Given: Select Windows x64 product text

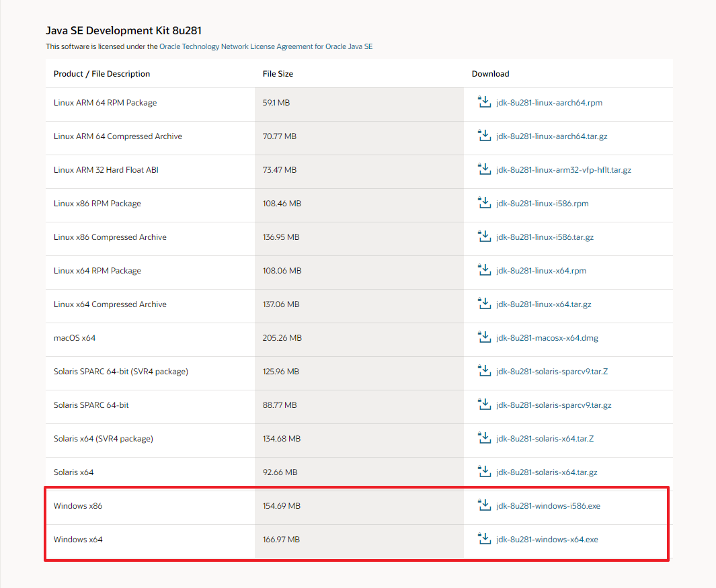Looking at the screenshot, I should [x=78, y=540].
